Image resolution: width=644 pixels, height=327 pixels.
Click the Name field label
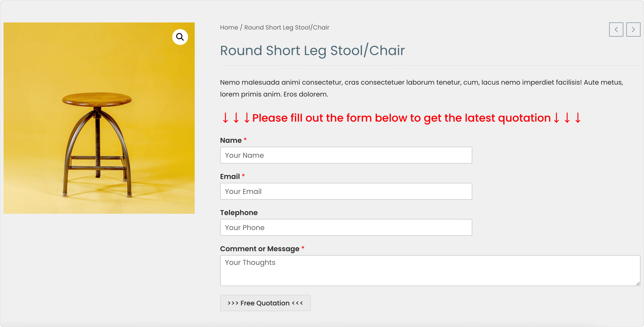pos(231,140)
